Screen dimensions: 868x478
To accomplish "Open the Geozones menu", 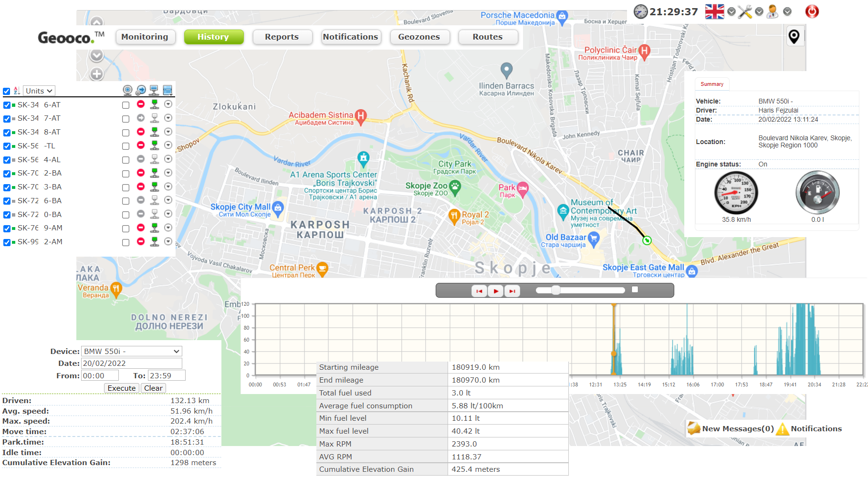I will [419, 37].
